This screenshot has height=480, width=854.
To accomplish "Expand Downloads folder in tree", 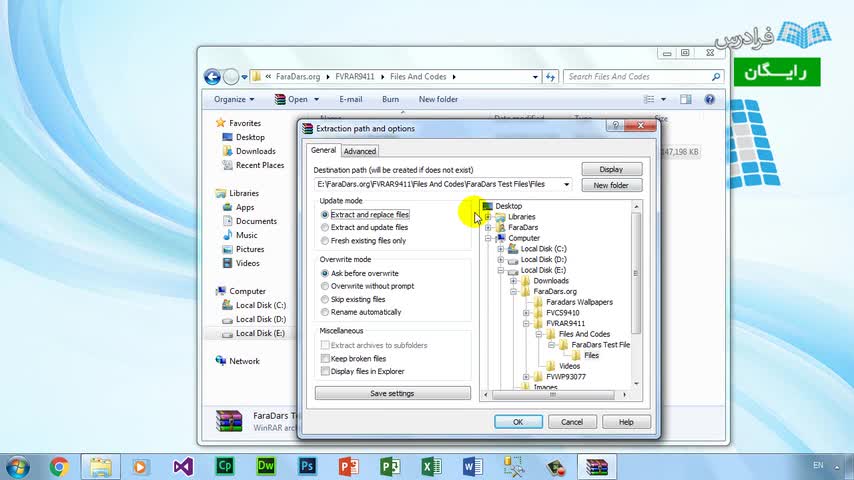I will tap(513, 281).
